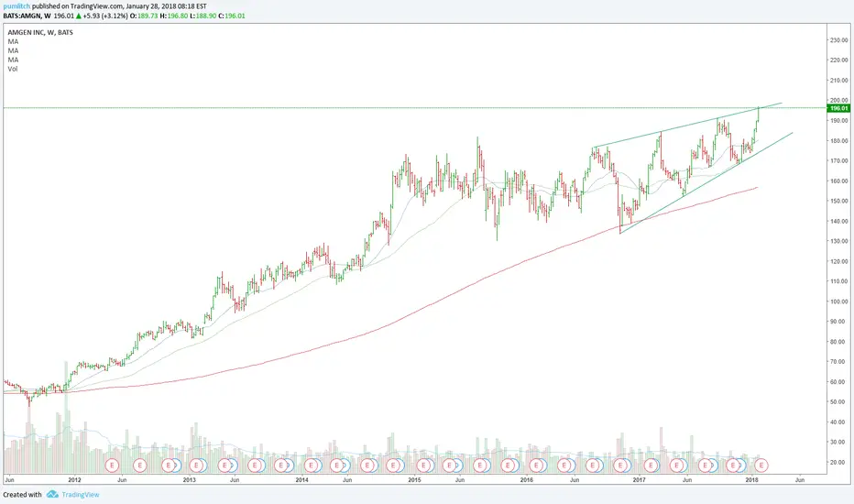Click the C:196.01 close value

pos(232,16)
